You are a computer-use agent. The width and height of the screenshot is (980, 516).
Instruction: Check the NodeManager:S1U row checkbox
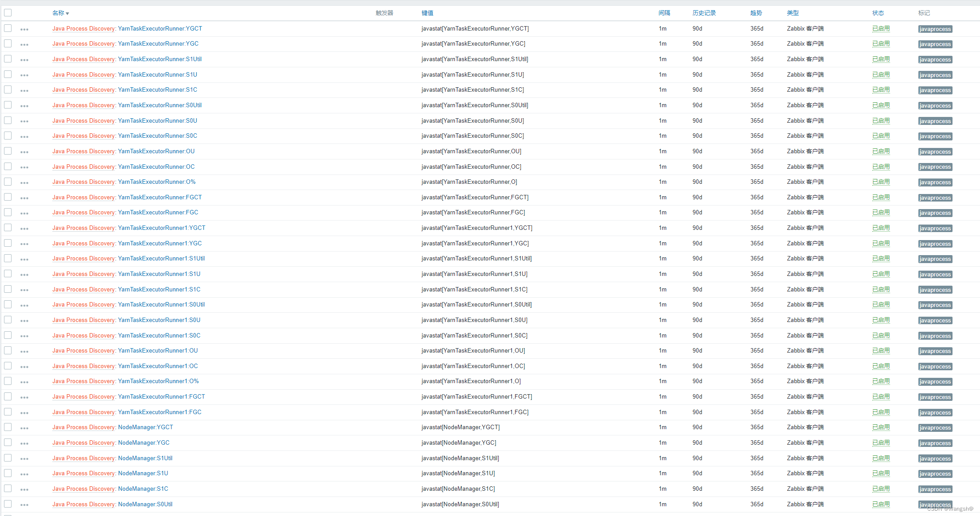[8, 473]
